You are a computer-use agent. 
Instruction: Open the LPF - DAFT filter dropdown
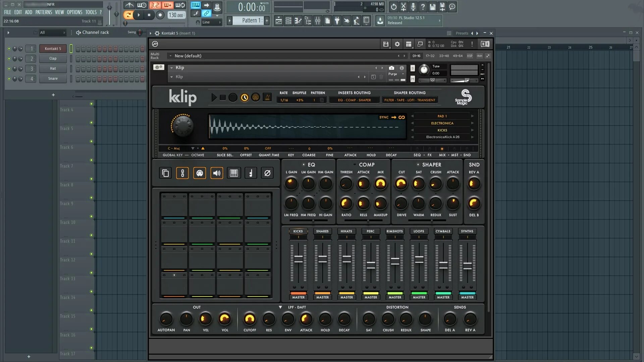pyautogui.click(x=280, y=307)
